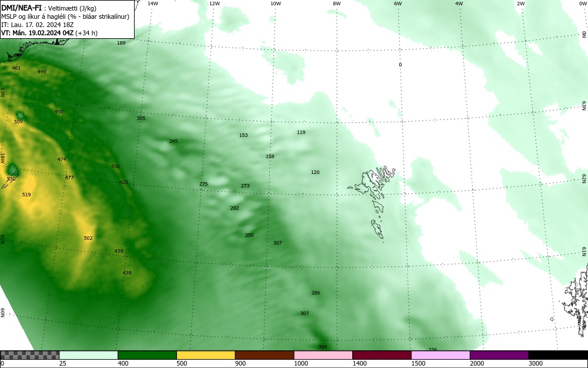
Task: Click the '4W' longitude label
Action: 459,4
